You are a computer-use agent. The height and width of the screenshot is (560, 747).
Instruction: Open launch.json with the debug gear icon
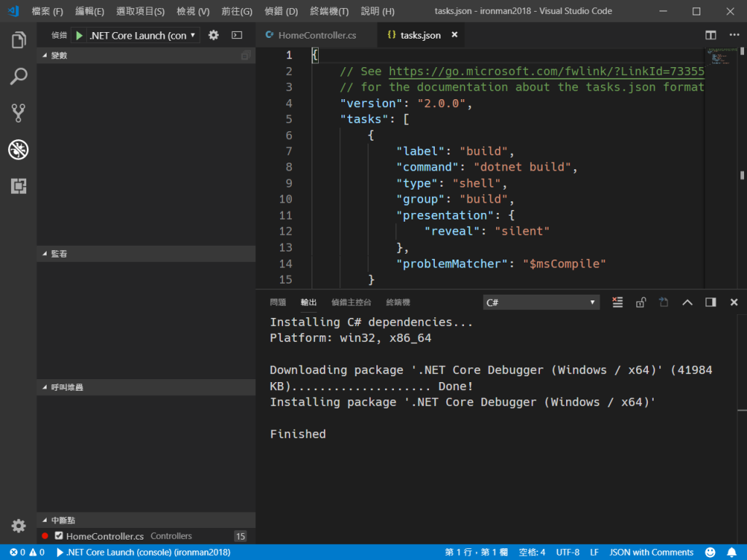[x=213, y=35]
